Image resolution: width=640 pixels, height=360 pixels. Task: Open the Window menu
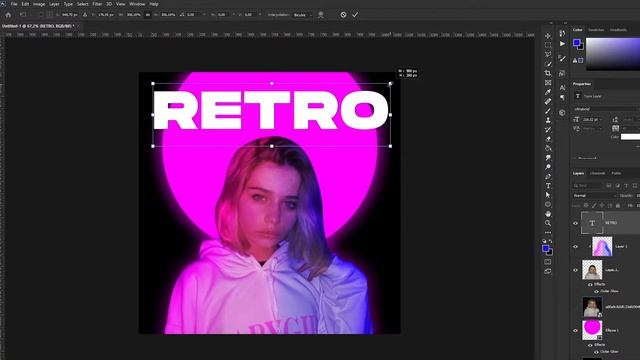137,4
